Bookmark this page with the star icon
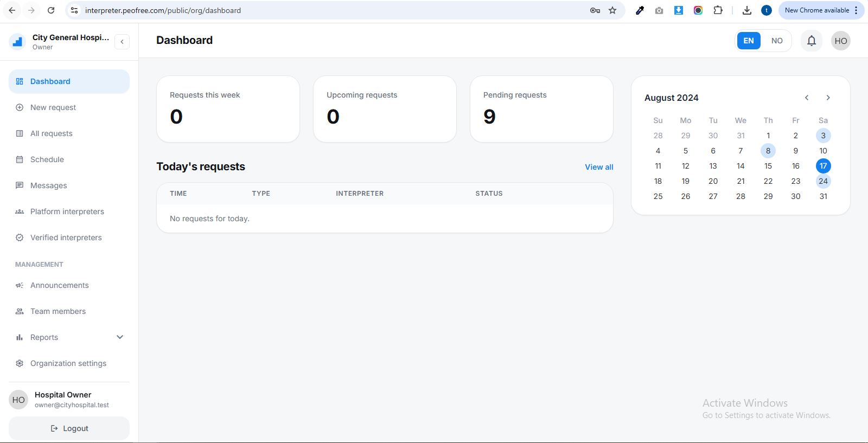This screenshot has height=443, width=868. (x=612, y=10)
